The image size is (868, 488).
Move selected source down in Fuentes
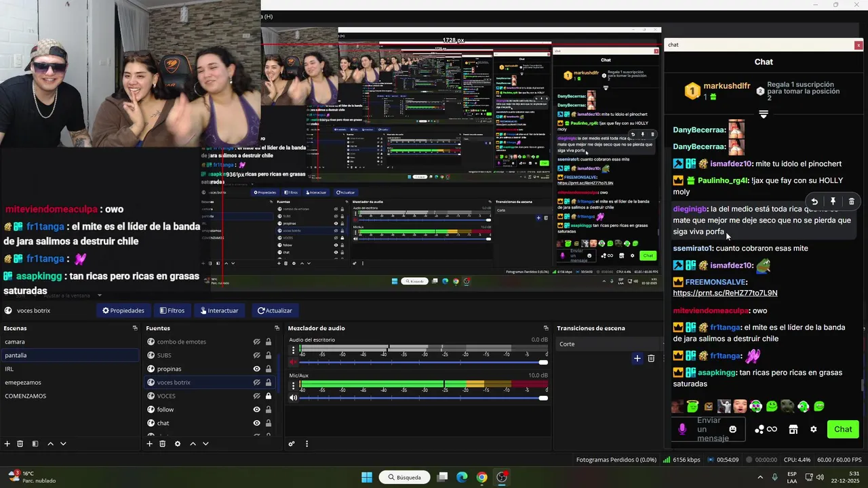205,444
